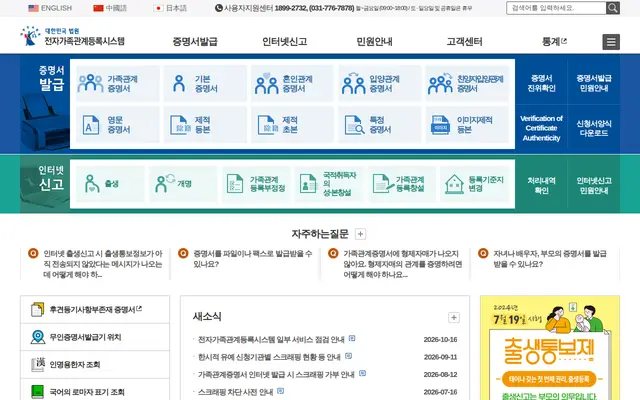
Task: Click 인터넷신고 민원안내 button
Action: (x=593, y=185)
